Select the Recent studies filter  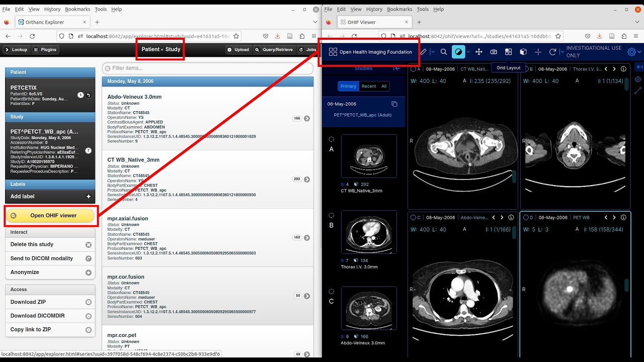coord(369,86)
